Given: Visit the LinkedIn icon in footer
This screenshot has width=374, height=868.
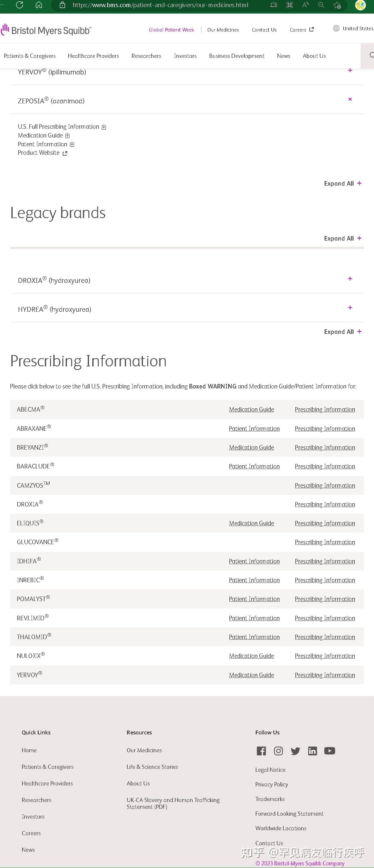Looking at the screenshot, I should 313,751.
